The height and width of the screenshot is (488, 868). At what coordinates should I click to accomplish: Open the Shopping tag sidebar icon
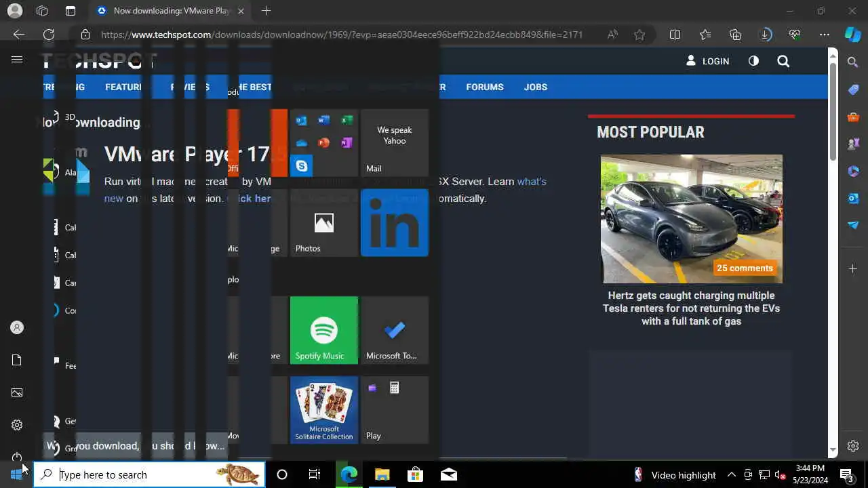pos(853,89)
